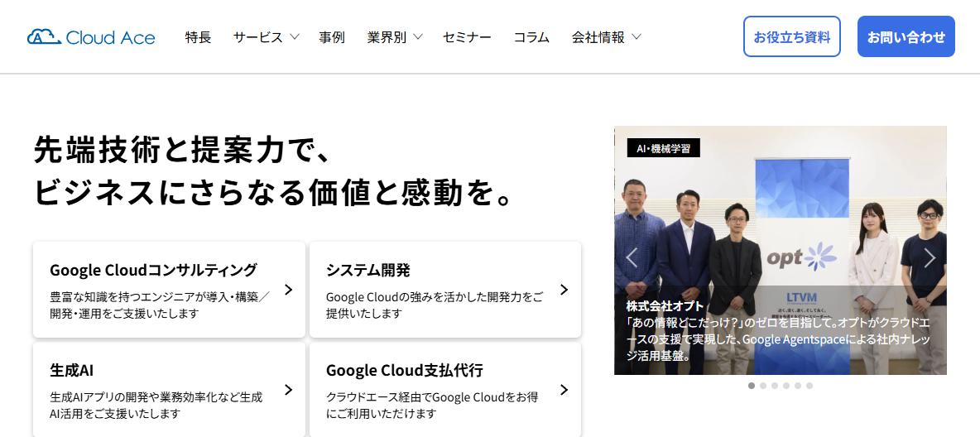Image resolution: width=980 pixels, height=437 pixels.
Task: Click the Cloud Ace logo
Action: pos(91,37)
